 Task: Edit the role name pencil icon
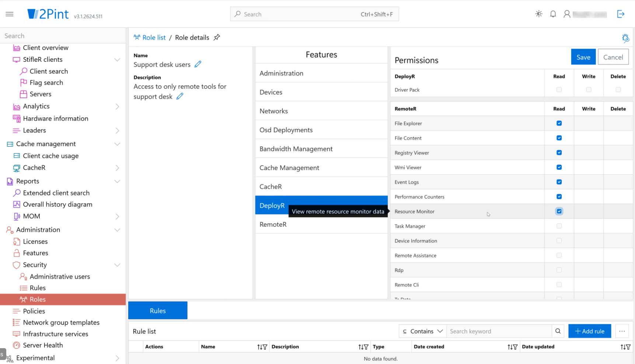click(x=198, y=64)
